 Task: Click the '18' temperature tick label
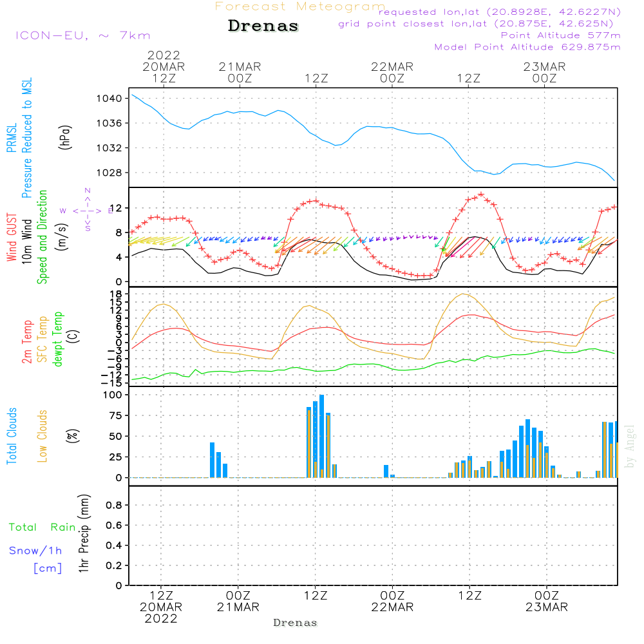(116, 294)
